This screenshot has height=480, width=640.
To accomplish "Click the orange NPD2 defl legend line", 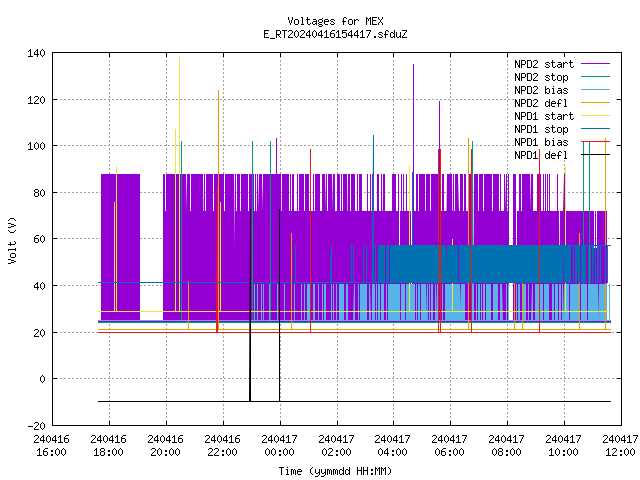I will pyautogui.click(x=595, y=102).
